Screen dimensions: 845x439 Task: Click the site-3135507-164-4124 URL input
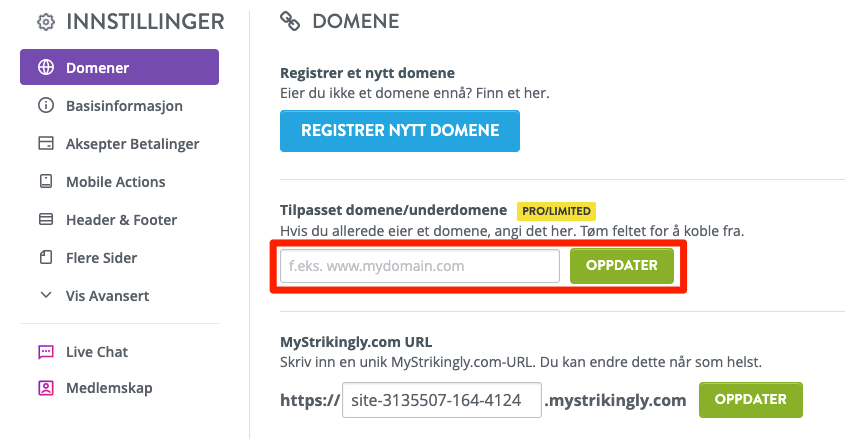442,400
